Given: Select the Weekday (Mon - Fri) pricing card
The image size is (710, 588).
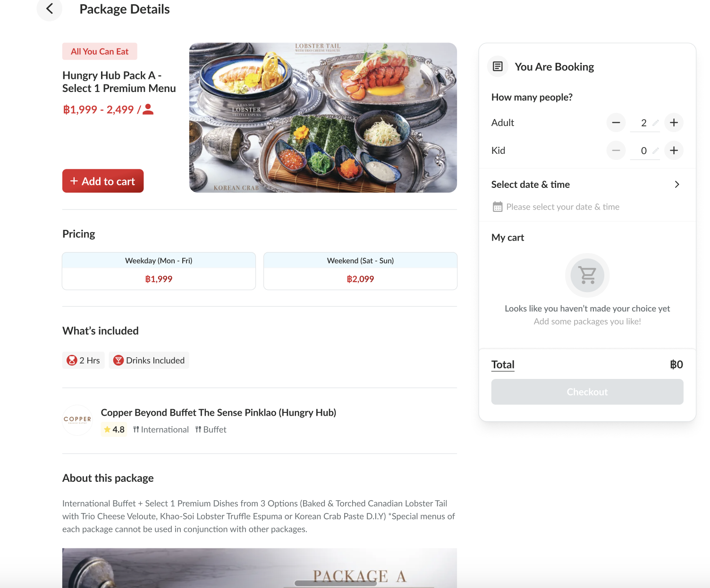Looking at the screenshot, I should click(159, 271).
